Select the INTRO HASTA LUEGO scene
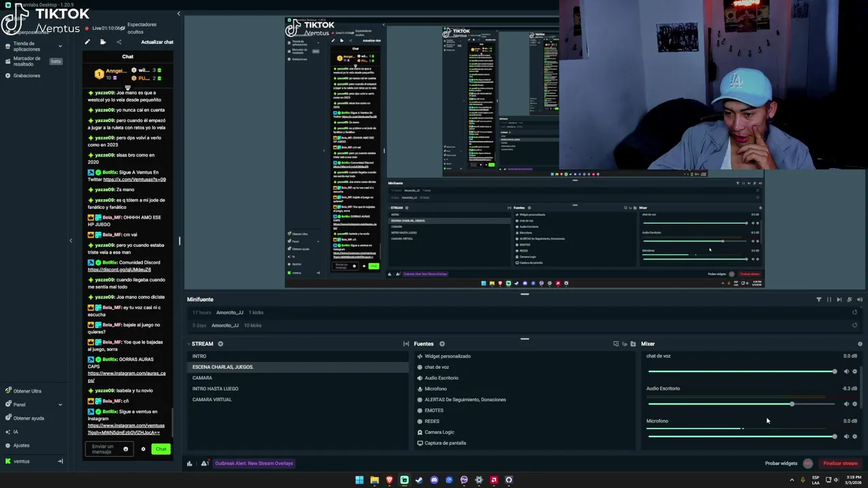 click(298, 389)
